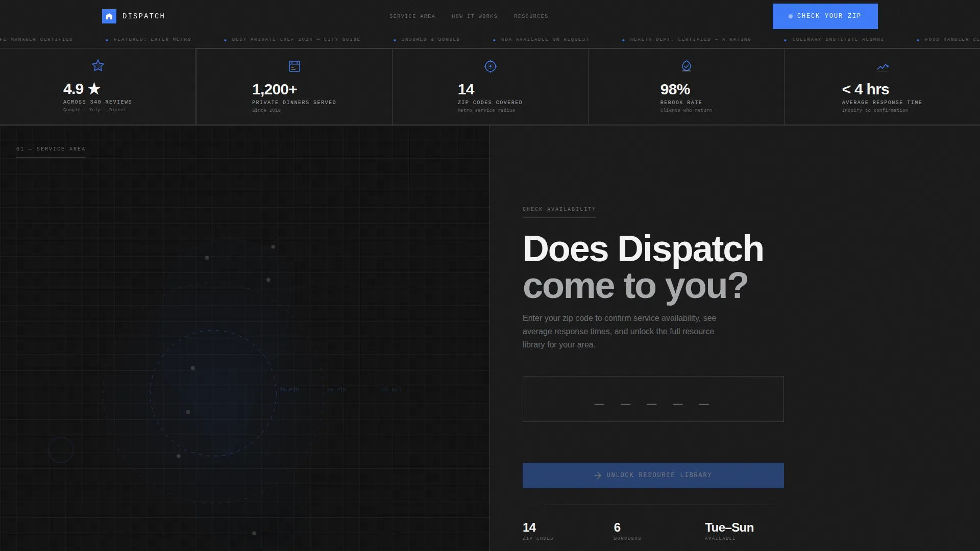Click the Unlock Resource Library button
980x551 pixels.
[653, 475]
